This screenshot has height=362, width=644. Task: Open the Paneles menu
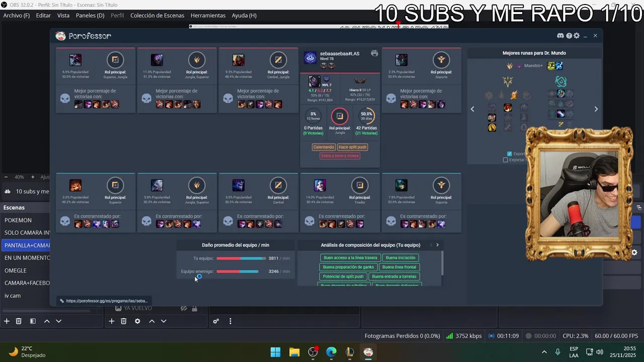tap(90, 16)
